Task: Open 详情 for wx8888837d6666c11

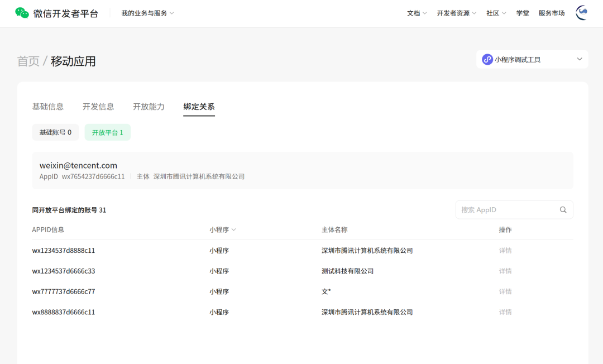Action: 505,312
